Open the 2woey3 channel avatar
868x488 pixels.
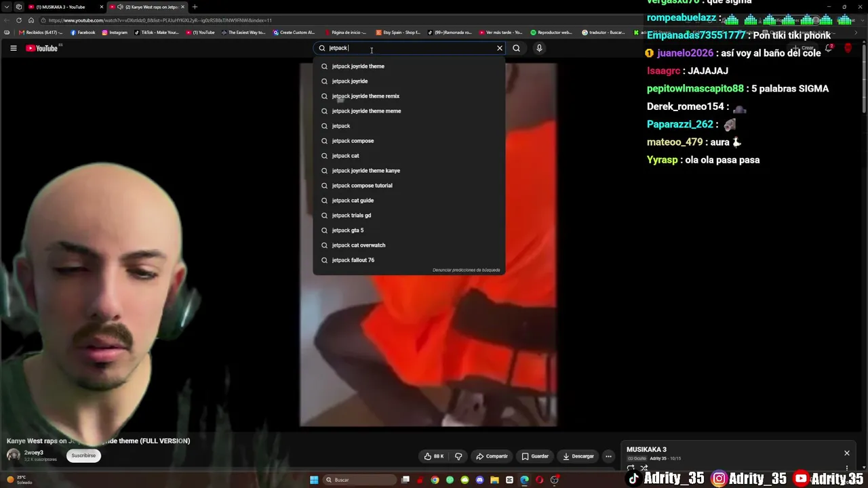tap(13, 455)
